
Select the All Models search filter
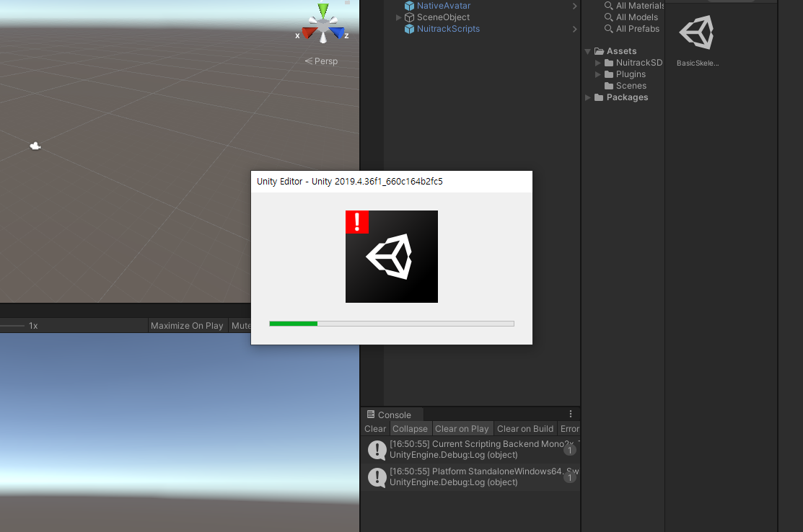point(636,17)
